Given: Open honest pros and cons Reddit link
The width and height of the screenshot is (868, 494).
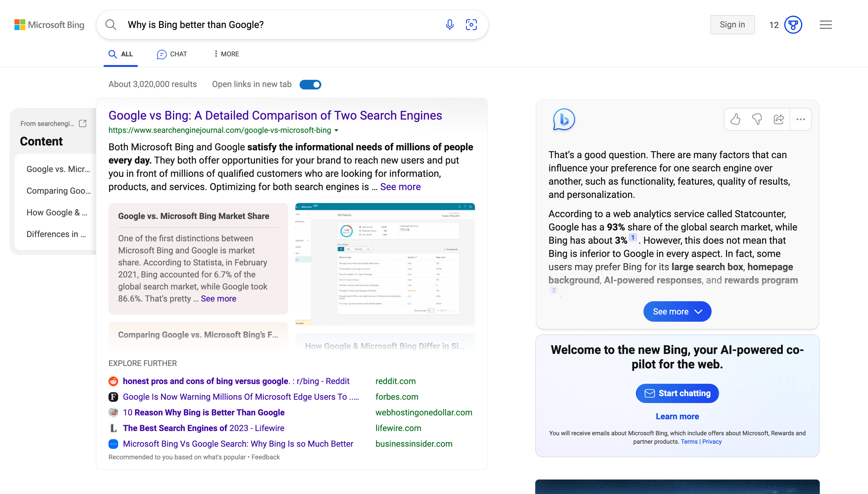Looking at the screenshot, I should coord(236,381).
